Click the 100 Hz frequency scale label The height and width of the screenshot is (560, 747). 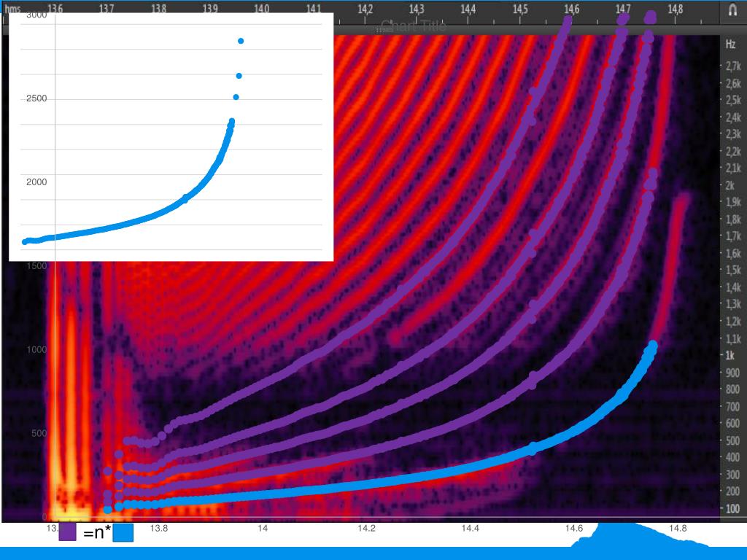tap(732, 508)
